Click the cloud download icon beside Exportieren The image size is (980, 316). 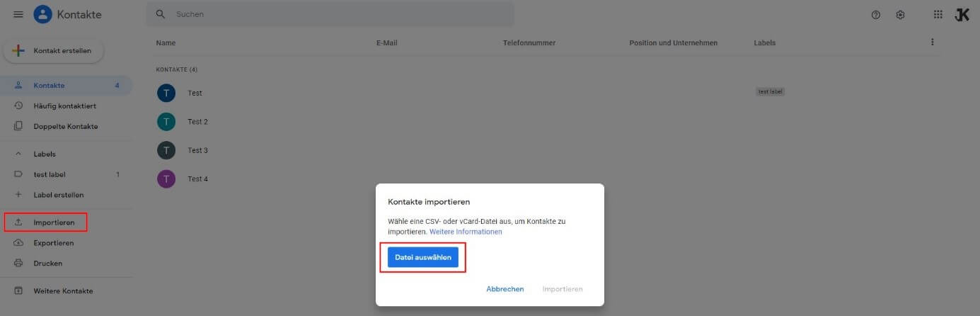click(18, 243)
